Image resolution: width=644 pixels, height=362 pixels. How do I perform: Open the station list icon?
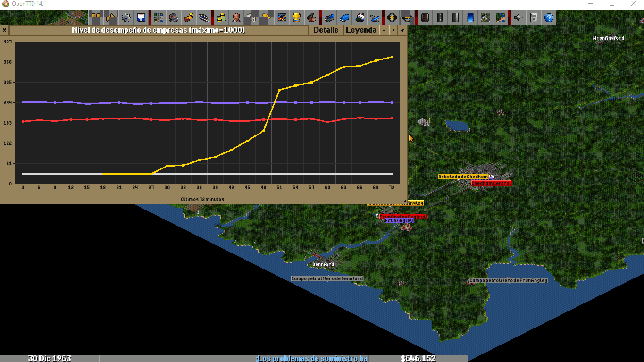[x=204, y=18]
